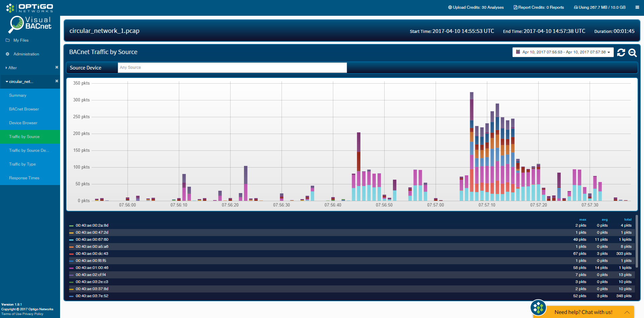This screenshot has width=644, height=318.
Task: Click the 00:40:ae:03:7e:52 legend color swatch
Action: [x=71, y=296]
